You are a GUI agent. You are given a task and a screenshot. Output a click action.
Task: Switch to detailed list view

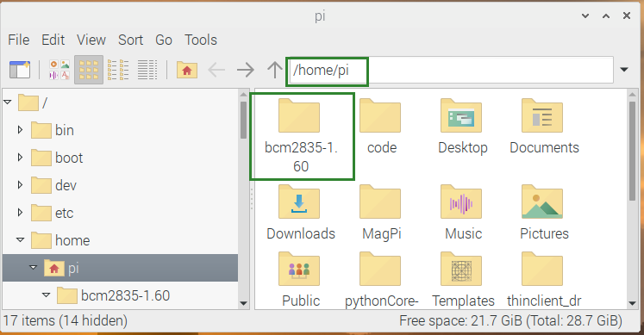[x=147, y=70]
